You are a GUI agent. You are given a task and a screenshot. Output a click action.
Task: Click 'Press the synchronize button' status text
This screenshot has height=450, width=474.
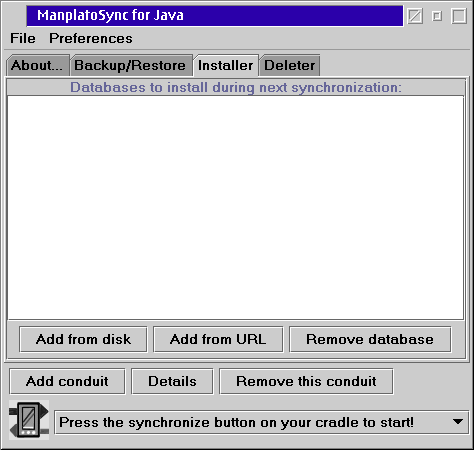click(236, 422)
